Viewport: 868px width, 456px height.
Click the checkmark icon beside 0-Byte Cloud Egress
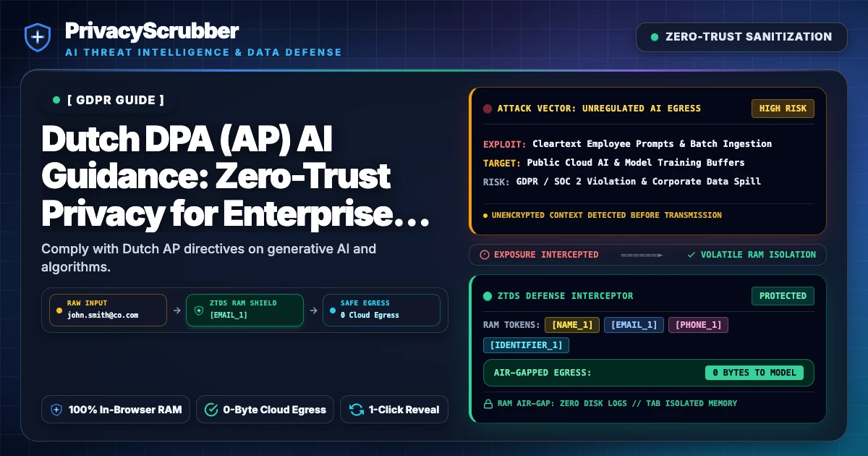(211, 410)
